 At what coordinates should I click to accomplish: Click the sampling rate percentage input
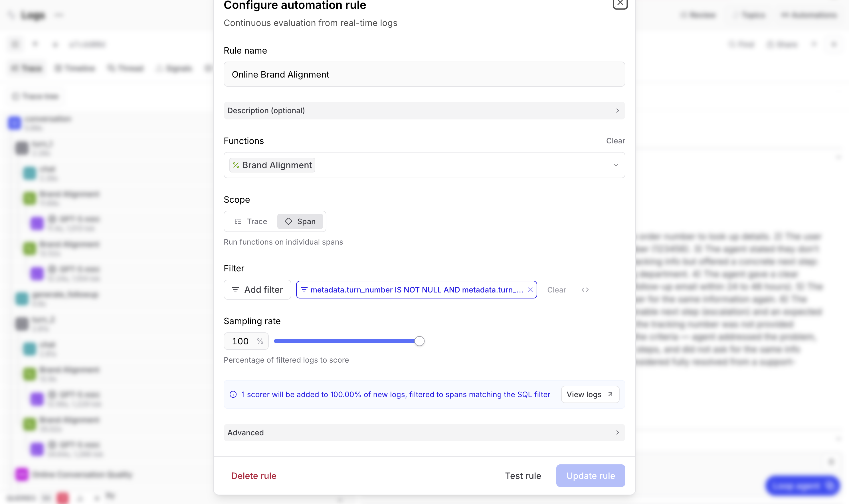coord(246,341)
